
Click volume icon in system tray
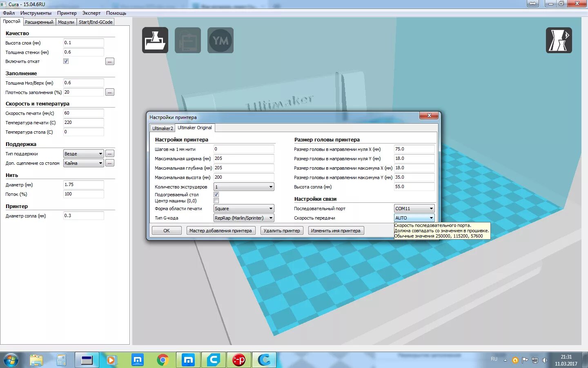(x=544, y=360)
